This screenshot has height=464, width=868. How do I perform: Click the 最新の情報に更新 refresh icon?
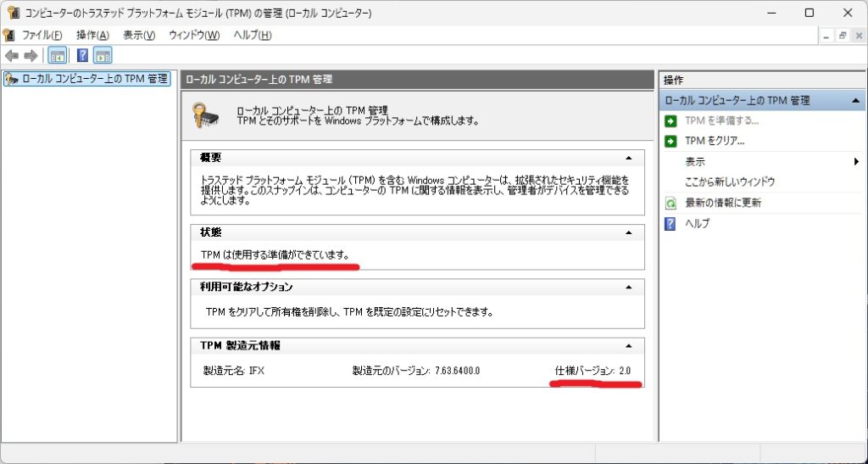[x=670, y=203]
